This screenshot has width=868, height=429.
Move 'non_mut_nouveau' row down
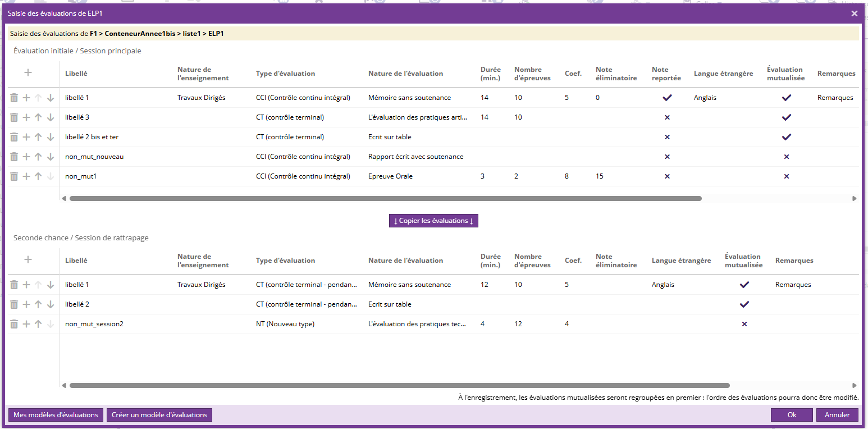pyautogui.click(x=51, y=157)
